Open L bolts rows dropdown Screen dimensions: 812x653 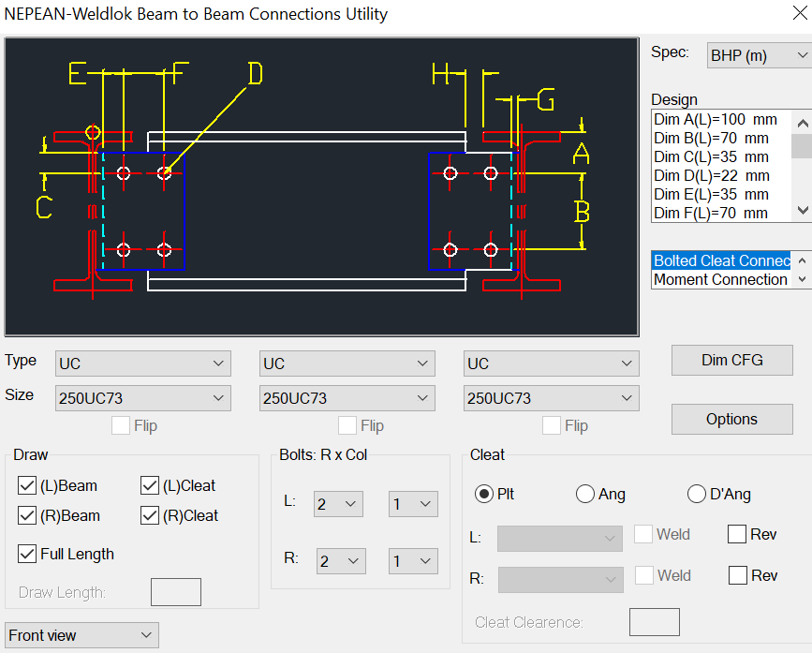coord(338,504)
